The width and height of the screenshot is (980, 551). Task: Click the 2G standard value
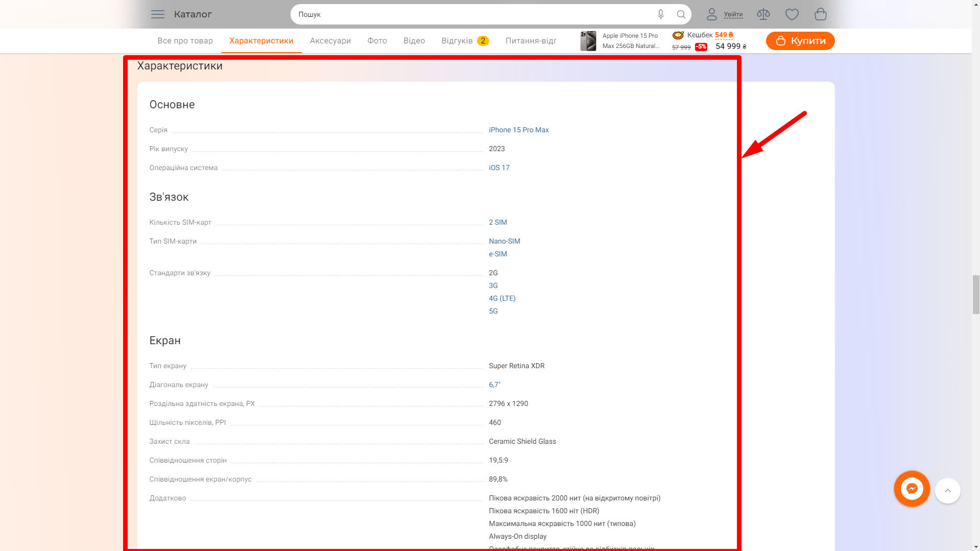(493, 273)
